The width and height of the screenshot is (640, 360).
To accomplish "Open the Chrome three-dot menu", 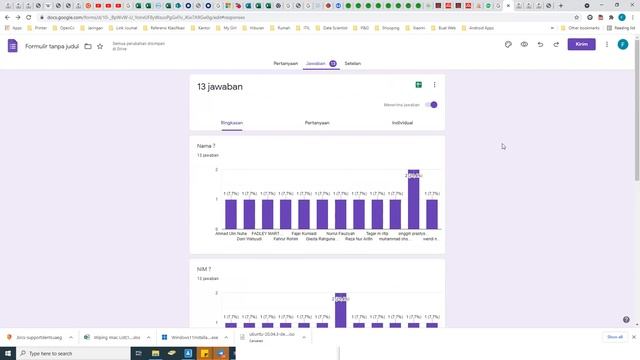I will click(x=633, y=18).
